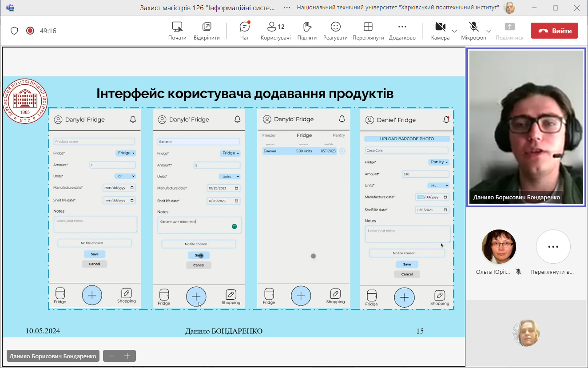This screenshot has height=368, width=588.
Task: Leave the meeting with Вийти button
Action: 554,31
